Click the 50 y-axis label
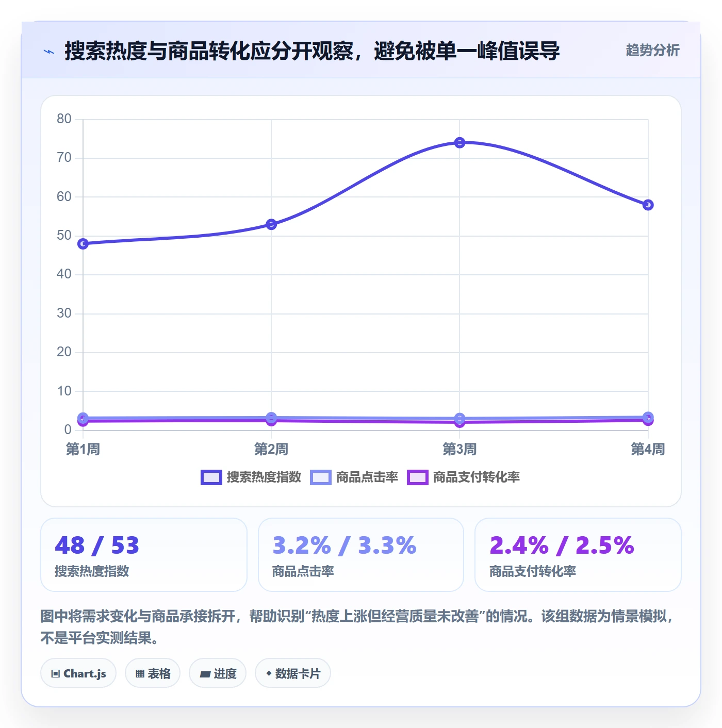The width and height of the screenshot is (722, 728). (x=64, y=235)
